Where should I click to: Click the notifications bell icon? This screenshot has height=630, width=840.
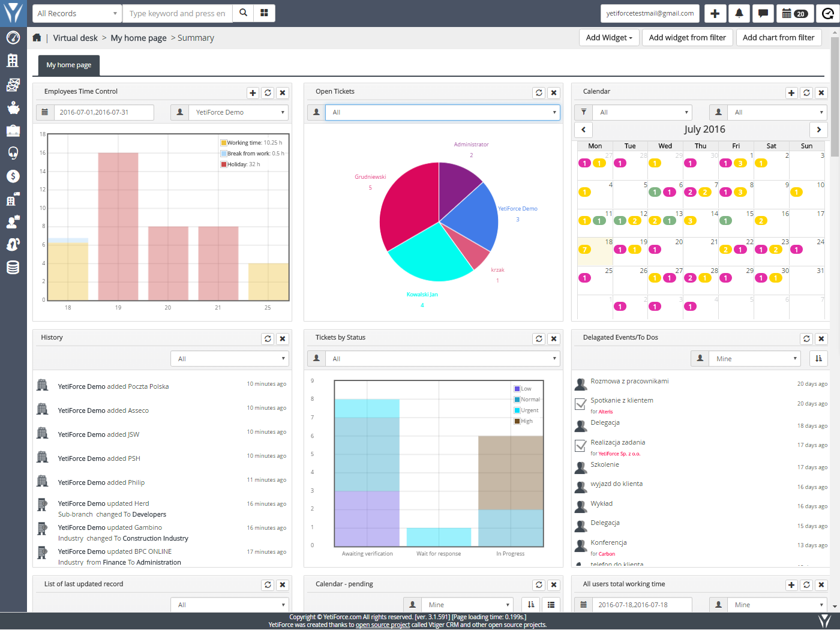739,13
